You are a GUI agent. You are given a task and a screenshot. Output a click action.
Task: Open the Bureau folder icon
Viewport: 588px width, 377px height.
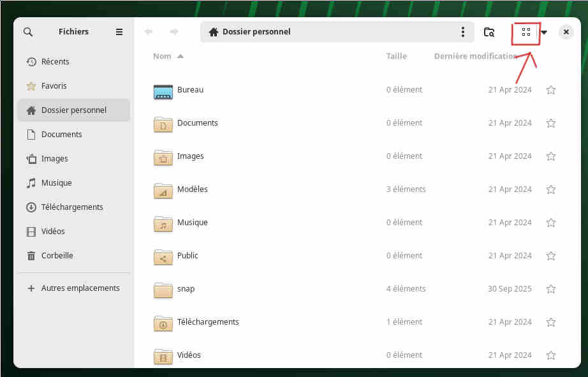163,91
